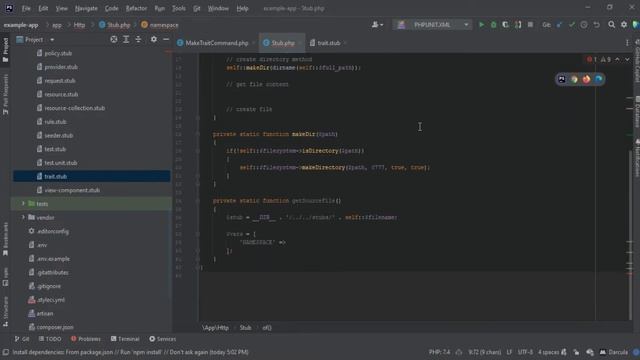This screenshot has height=360, width=640.
Task: Open the Navigate menu
Action: [x=86, y=8]
